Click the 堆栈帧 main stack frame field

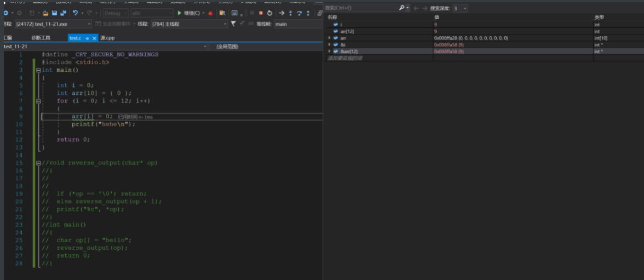(x=298, y=24)
